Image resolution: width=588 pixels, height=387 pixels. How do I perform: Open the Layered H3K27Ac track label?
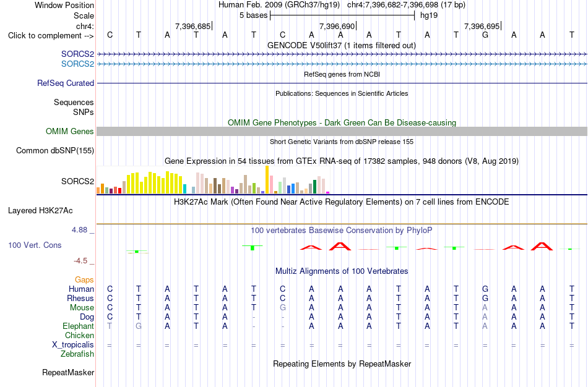(x=40, y=211)
